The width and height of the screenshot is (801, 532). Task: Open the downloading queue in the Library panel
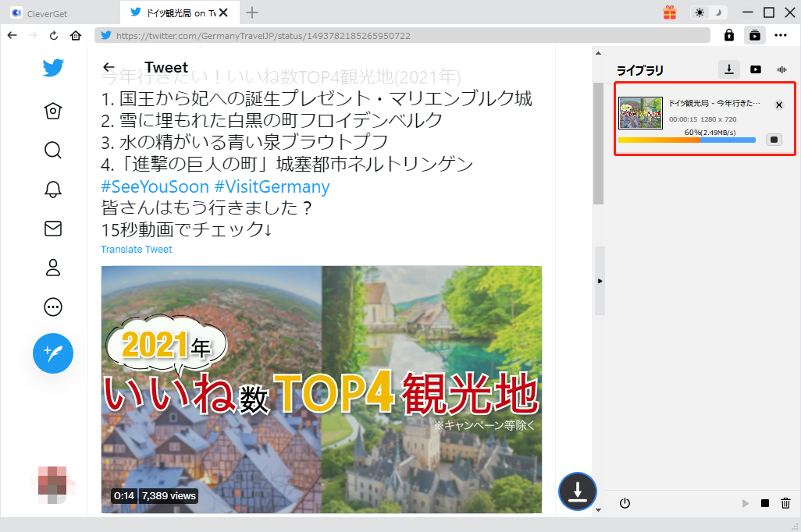tap(728, 69)
